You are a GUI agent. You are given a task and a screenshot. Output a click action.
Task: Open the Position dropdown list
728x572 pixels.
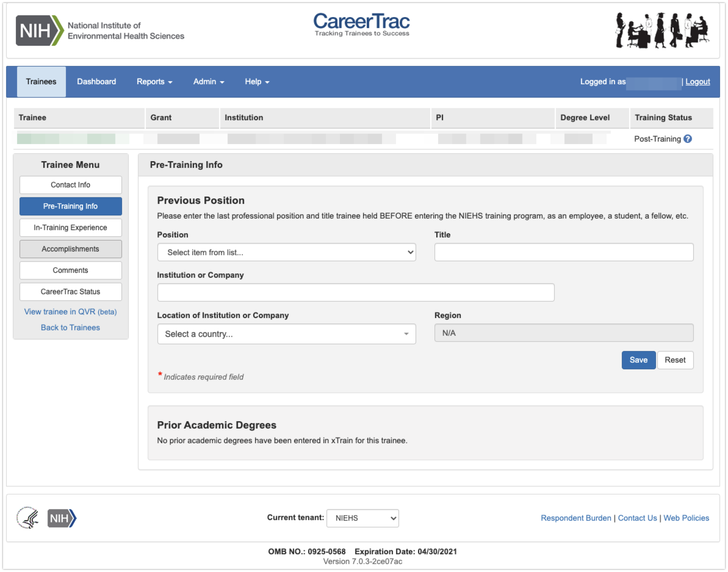[287, 252]
